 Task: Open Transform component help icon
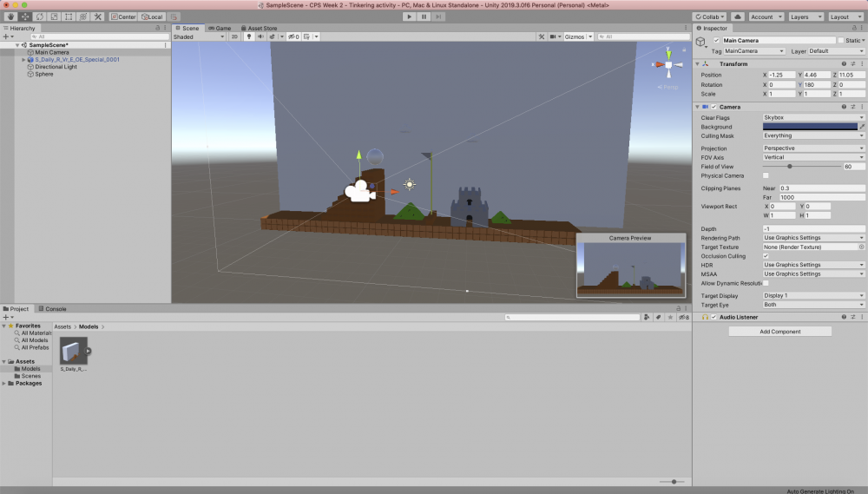844,63
